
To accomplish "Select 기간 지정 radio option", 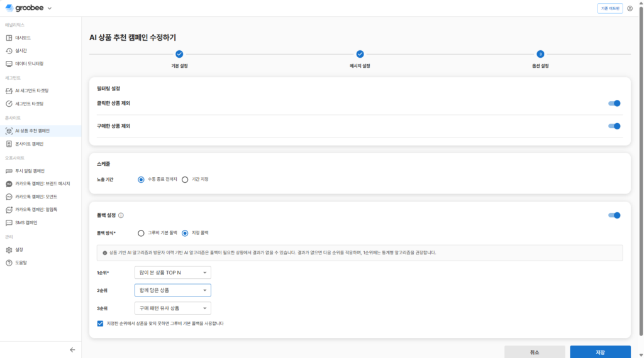I will 185,180.
